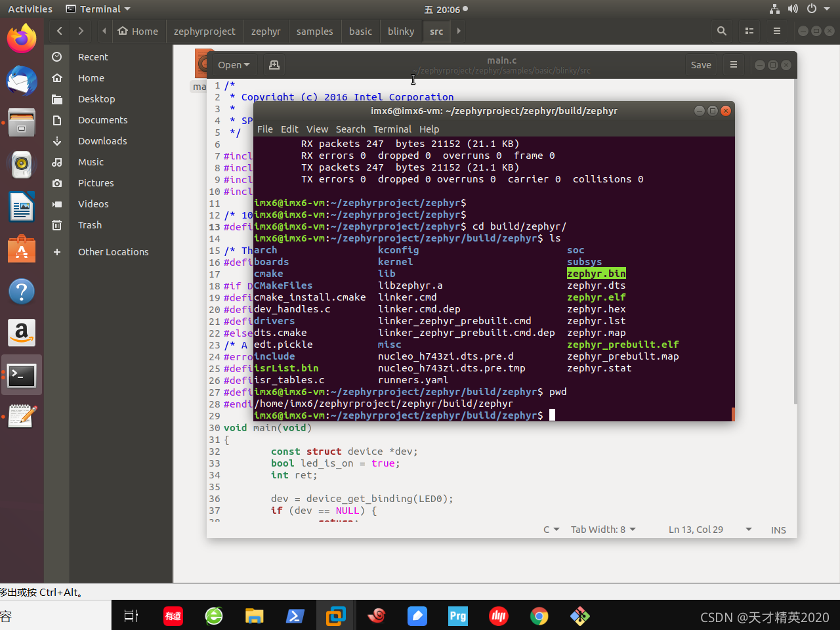840x630 pixels.
Task: Launch Firefox from the dock
Action: tap(22, 38)
